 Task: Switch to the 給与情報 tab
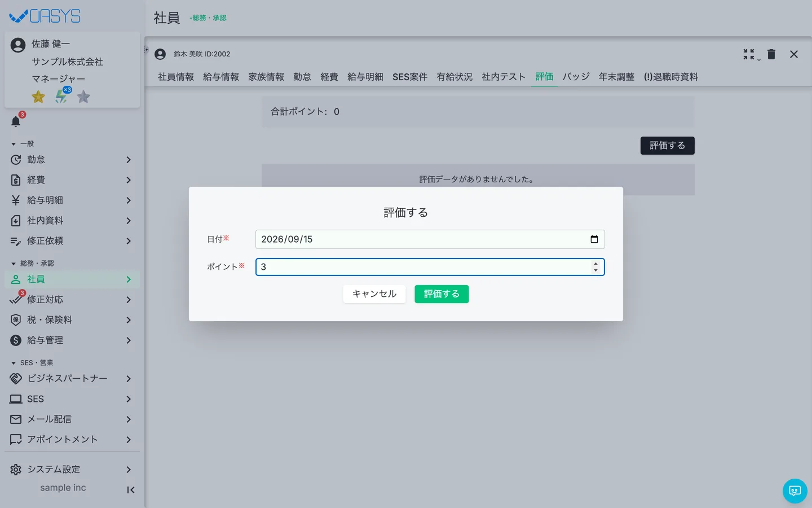click(x=221, y=77)
